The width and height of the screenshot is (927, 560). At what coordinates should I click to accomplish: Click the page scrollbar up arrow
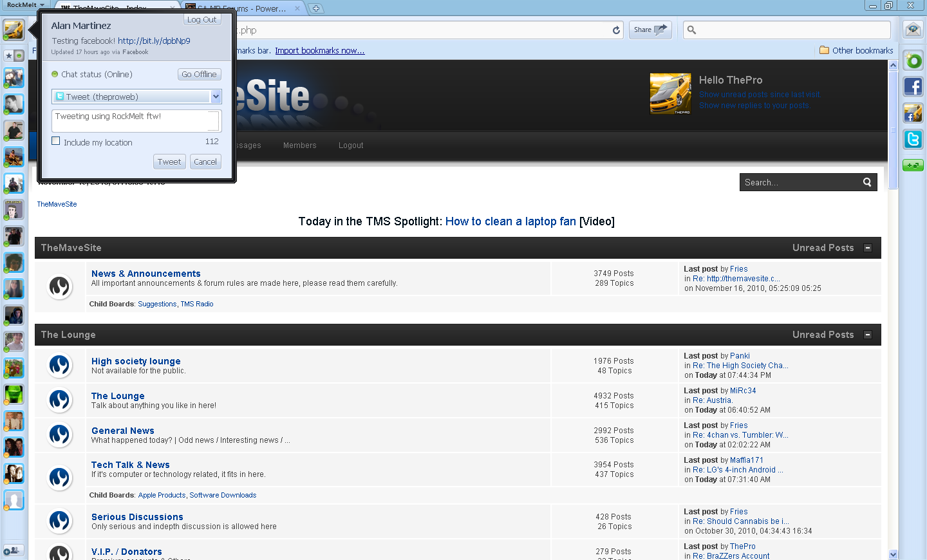point(893,65)
